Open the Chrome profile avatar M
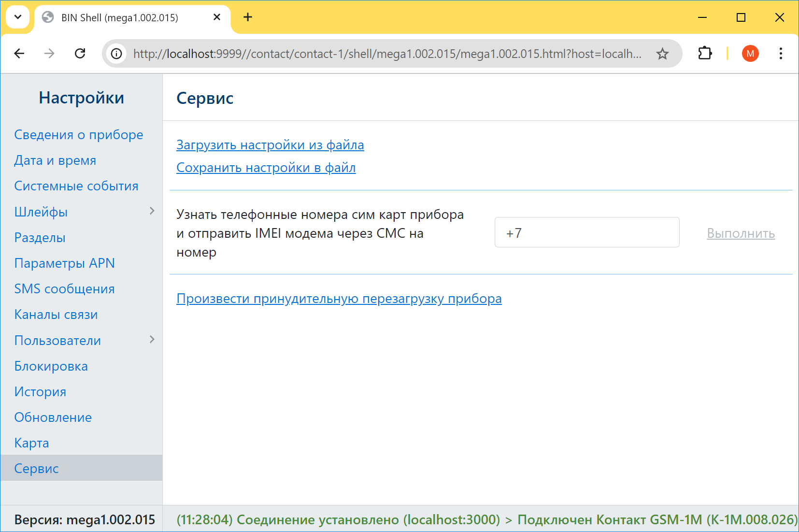The width and height of the screenshot is (799, 532). [x=750, y=54]
